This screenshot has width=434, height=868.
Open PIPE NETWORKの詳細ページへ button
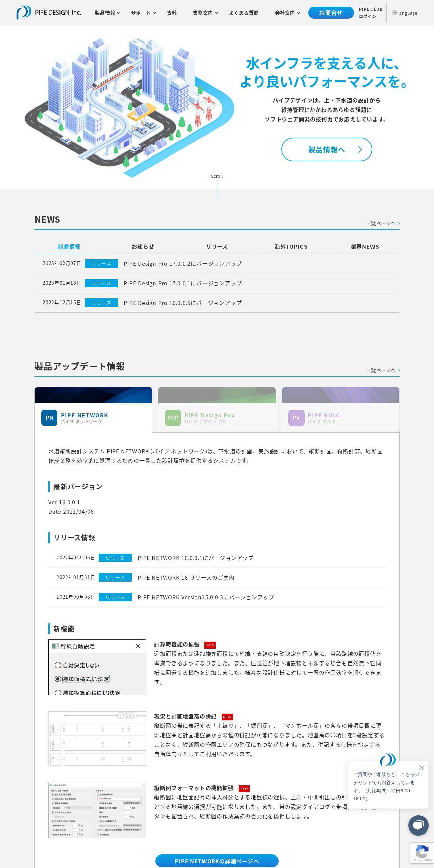coord(217,861)
